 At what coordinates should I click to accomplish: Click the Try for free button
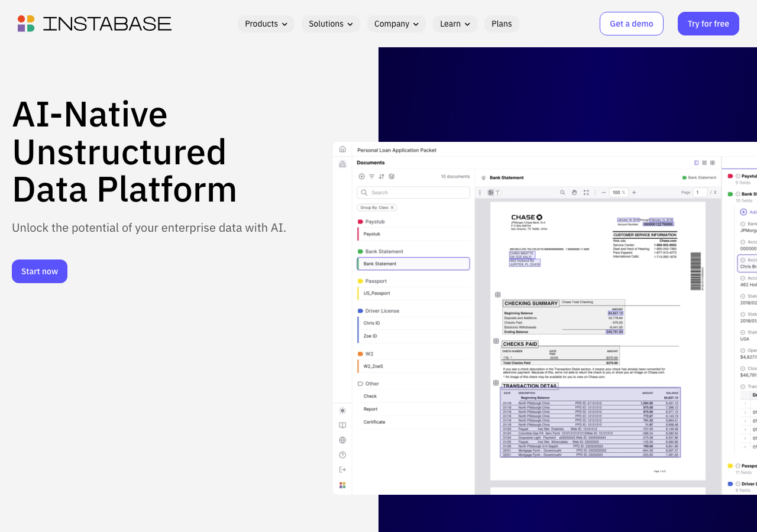pos(709,24)
